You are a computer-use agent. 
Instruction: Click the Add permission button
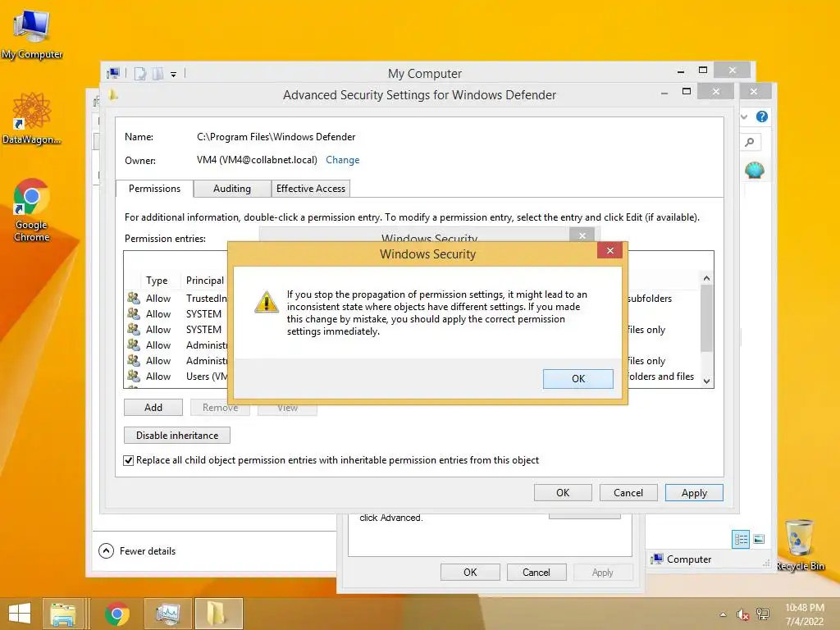point(153,407)
